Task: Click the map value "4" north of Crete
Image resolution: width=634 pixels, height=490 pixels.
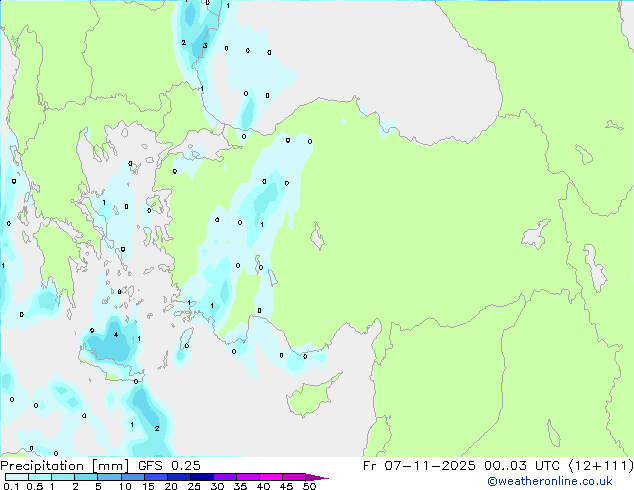Action: [116, 335]
